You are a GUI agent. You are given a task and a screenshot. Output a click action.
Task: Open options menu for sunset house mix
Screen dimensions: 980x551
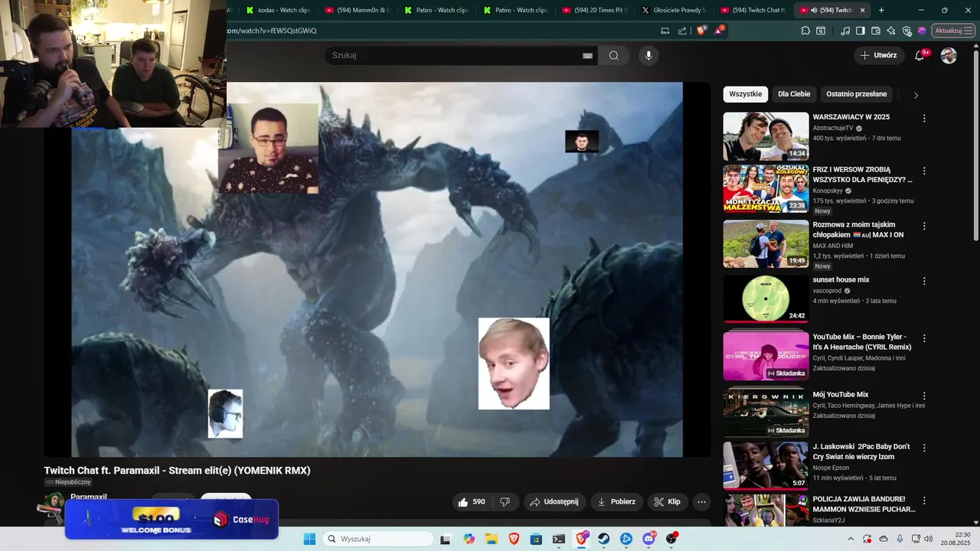click(x=924, y=281)
